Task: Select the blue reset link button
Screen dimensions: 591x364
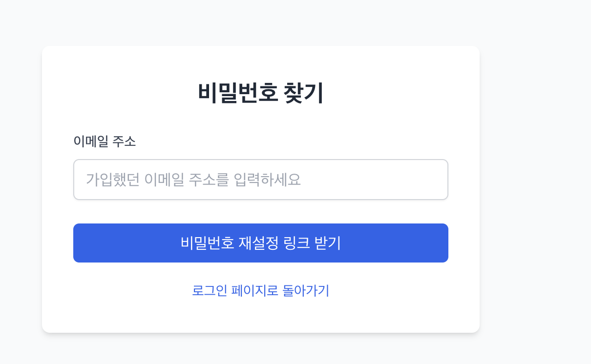Action: [x=260, y=243]
